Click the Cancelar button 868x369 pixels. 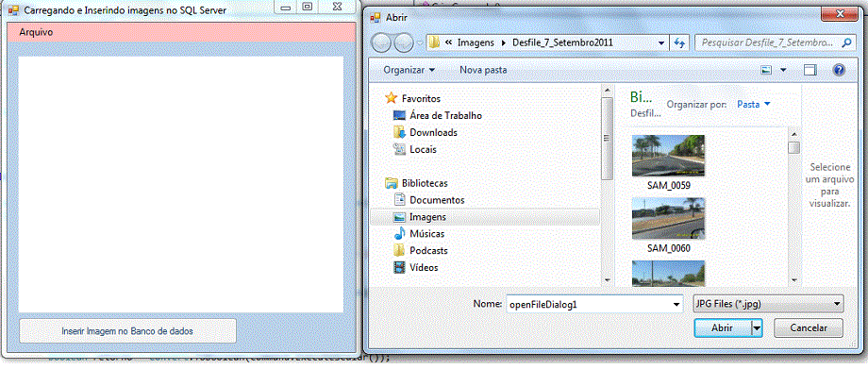(809, 328)
